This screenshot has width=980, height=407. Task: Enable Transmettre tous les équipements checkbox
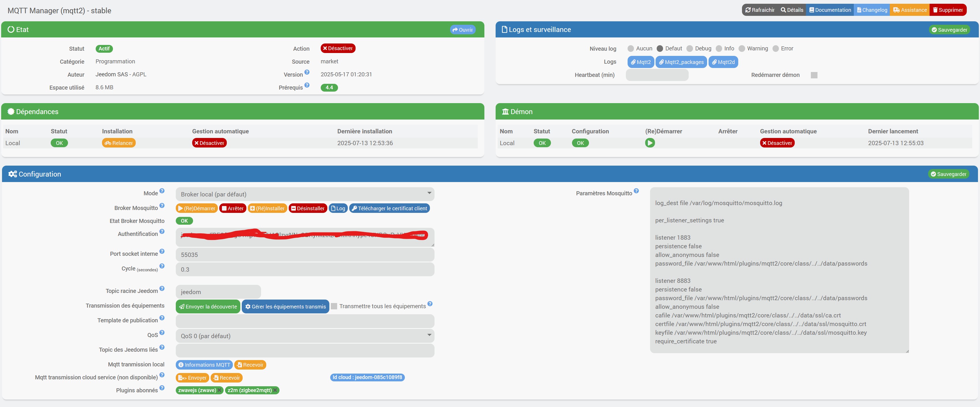click(x=334, y=306)
